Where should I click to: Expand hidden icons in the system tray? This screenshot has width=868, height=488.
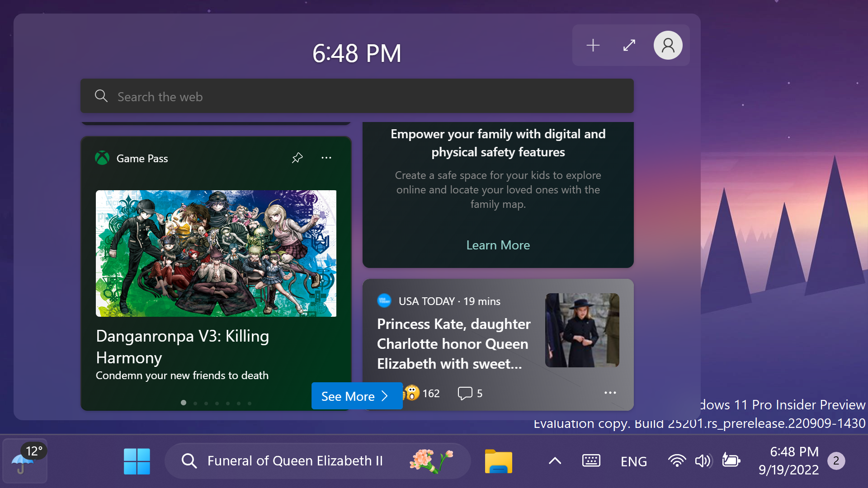(x=555, y=460)
